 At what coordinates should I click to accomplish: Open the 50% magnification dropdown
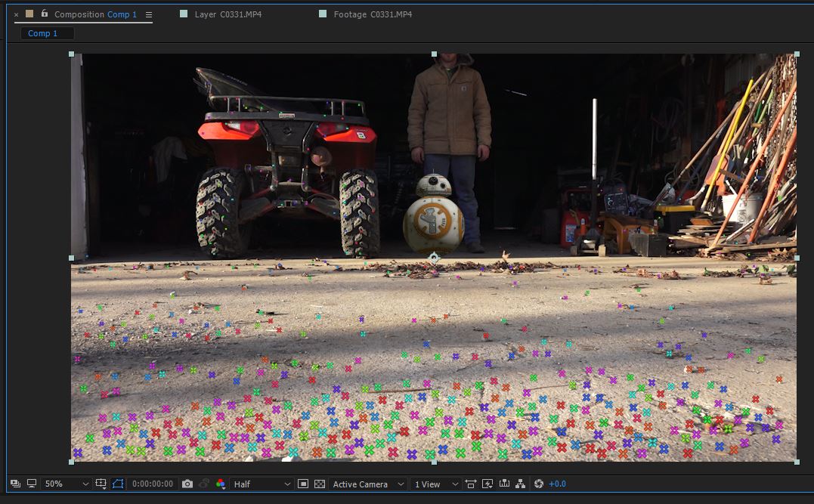(67, 484)
